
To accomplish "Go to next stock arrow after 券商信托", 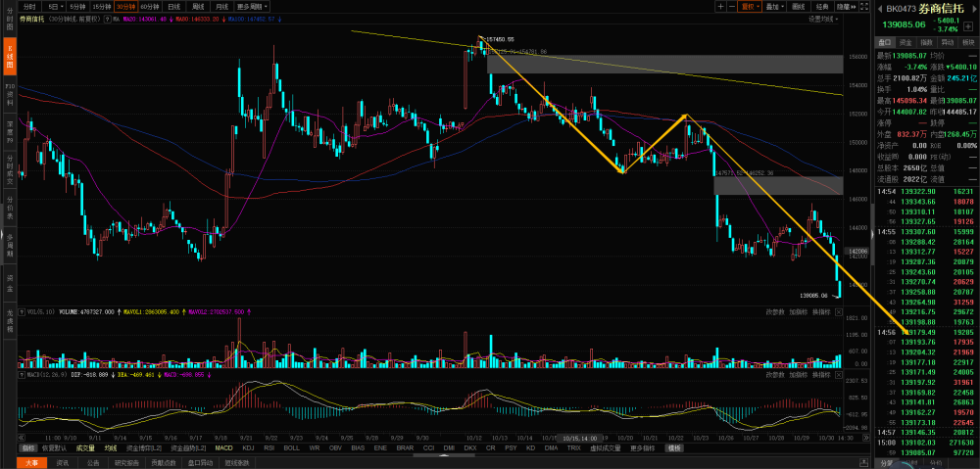I will [974, 9].
